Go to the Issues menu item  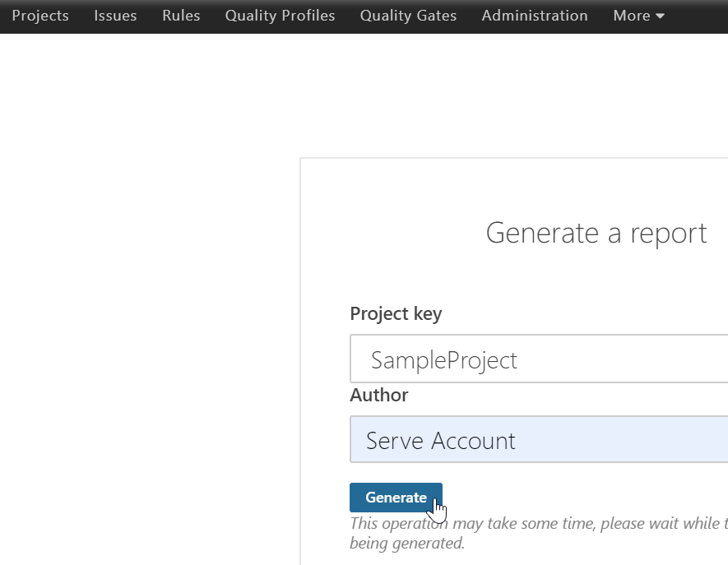(x=115, y=16)
